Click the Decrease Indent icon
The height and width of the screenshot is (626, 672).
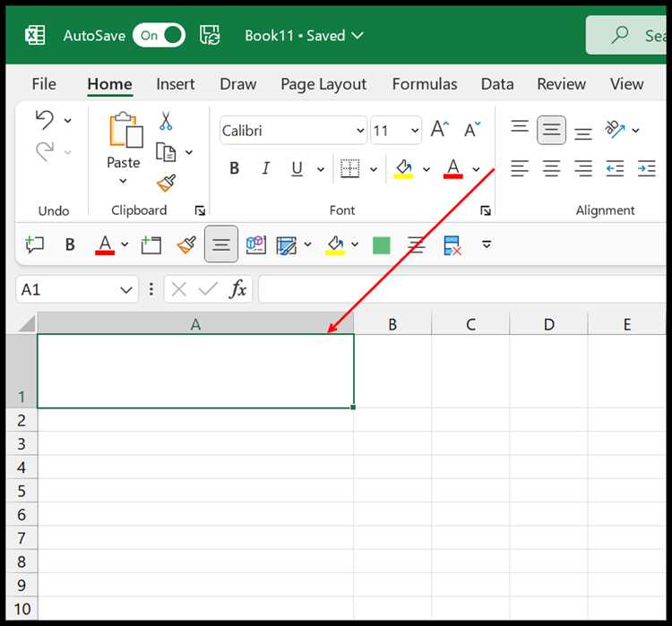pos(615,168)
